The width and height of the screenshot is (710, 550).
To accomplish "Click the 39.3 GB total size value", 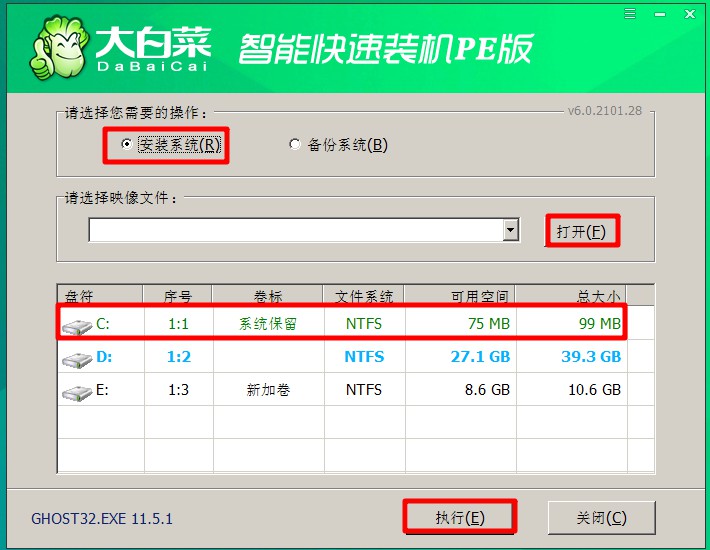I will [x=591, y=357].
